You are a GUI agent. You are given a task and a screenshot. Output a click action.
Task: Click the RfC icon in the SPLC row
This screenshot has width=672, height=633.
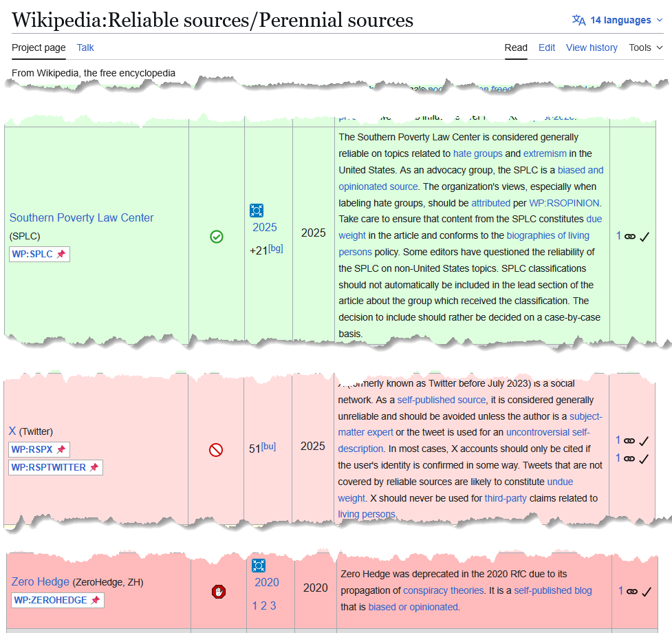[257, 211]
